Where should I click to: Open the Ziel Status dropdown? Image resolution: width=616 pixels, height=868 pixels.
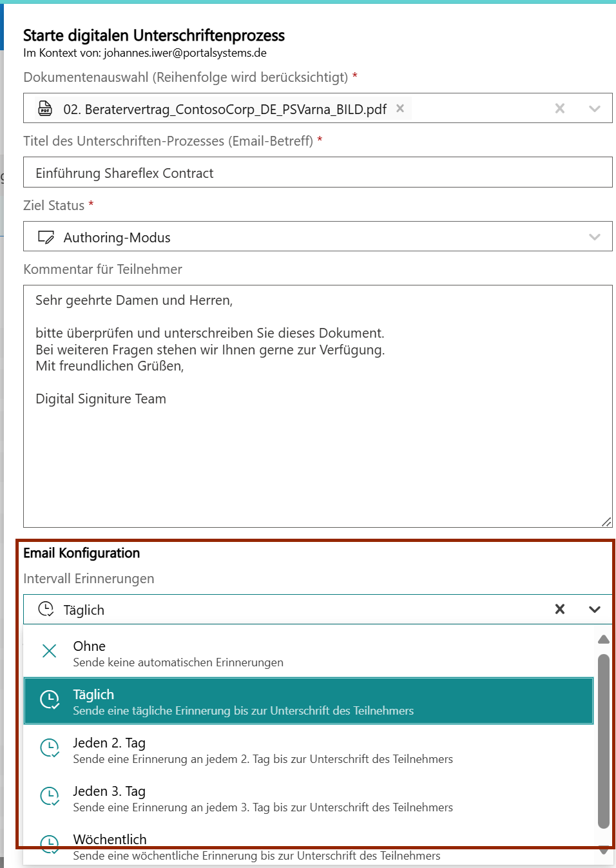point(594,237)
